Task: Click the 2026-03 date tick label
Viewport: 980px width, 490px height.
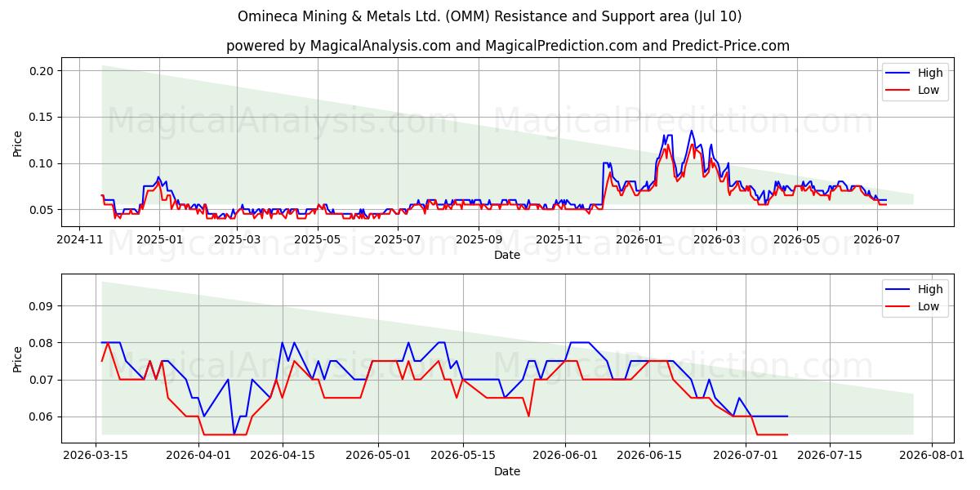Action: point(716,239)
